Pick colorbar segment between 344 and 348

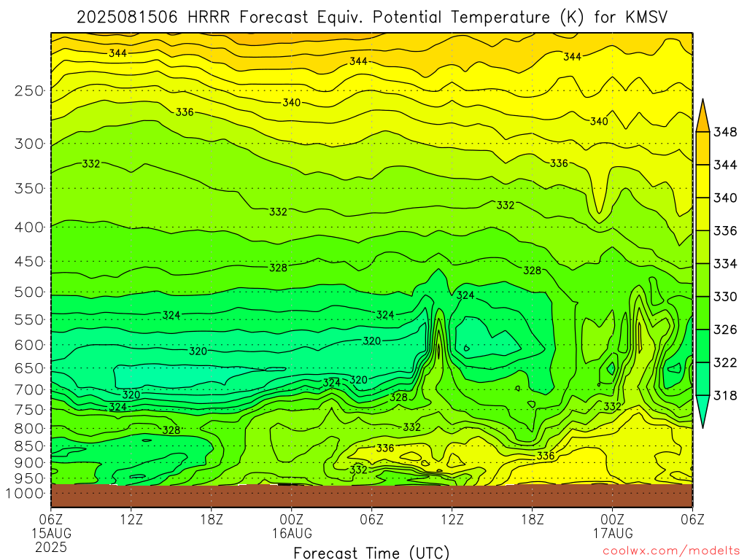(703, 149)
